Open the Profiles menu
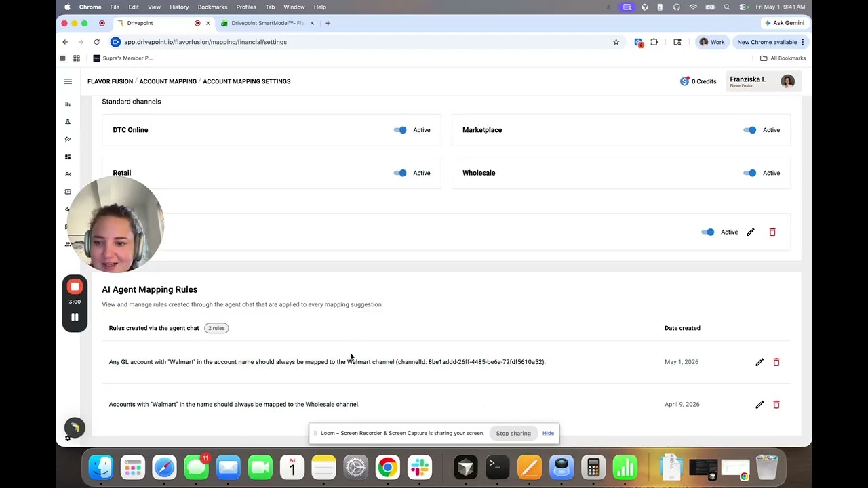 (246, 7)
